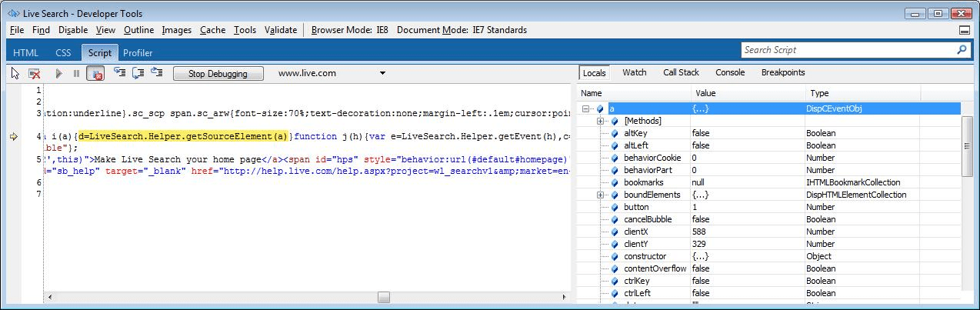The image size is (980, 310).
Task: Click the unpin Developer Tools icon
Action: pos(965,30)
